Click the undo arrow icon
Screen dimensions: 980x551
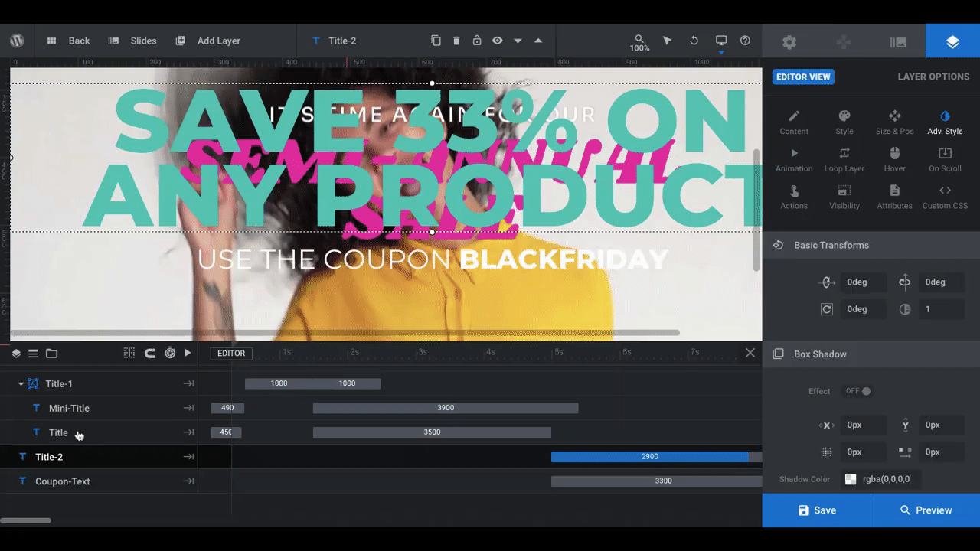click(694, 41)
